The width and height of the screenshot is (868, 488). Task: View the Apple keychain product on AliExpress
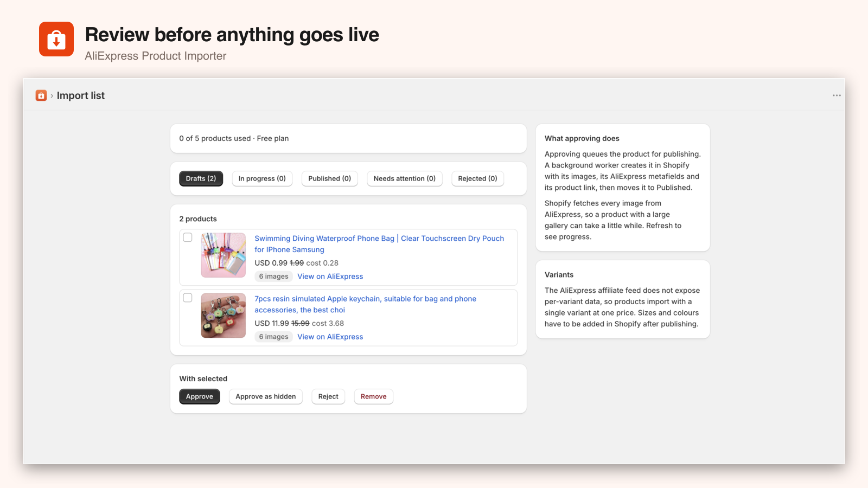pos(330,337)
